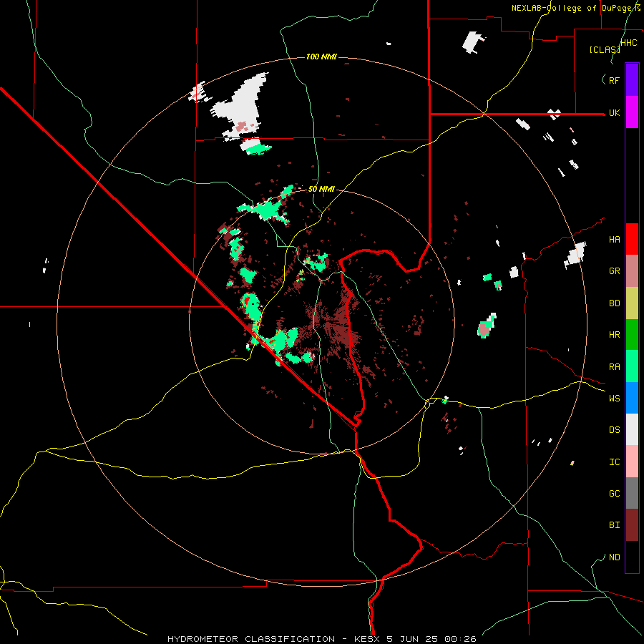Click the brown BI legend swatch
The height and width of the screenshot is (644, 644).
coord(632,525)
